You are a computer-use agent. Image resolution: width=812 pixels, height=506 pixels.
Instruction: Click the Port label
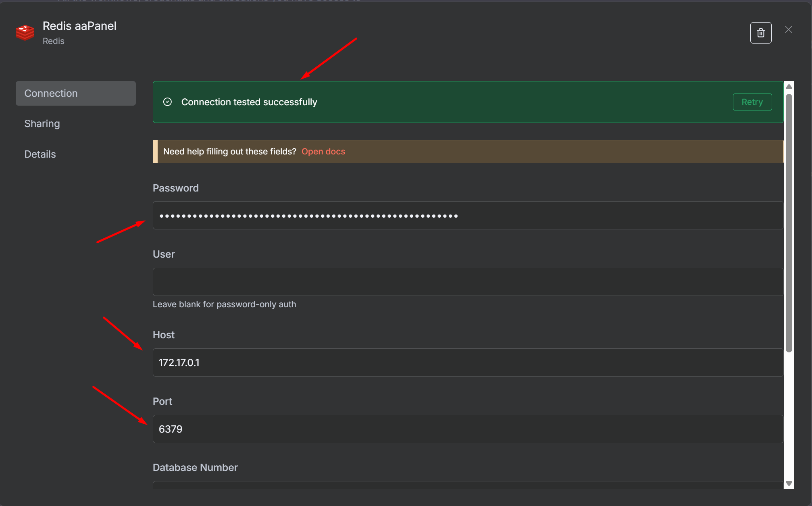[x=162, y=401]
